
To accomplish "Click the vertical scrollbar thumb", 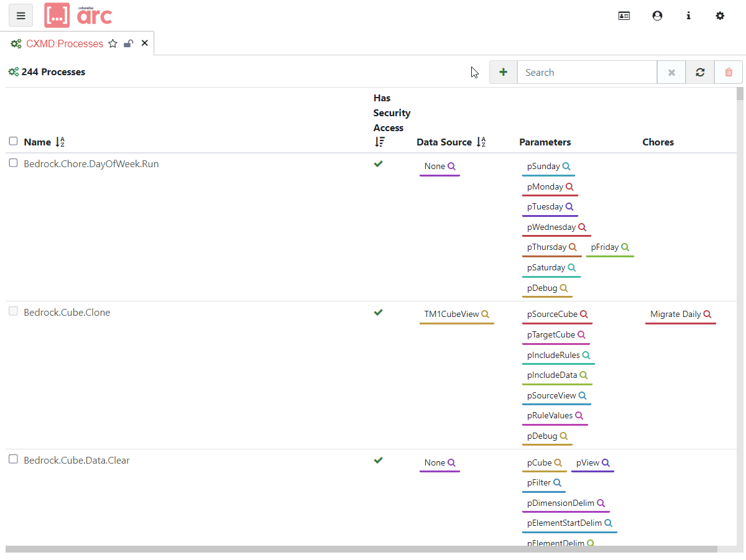I will [x=740, y=94].
